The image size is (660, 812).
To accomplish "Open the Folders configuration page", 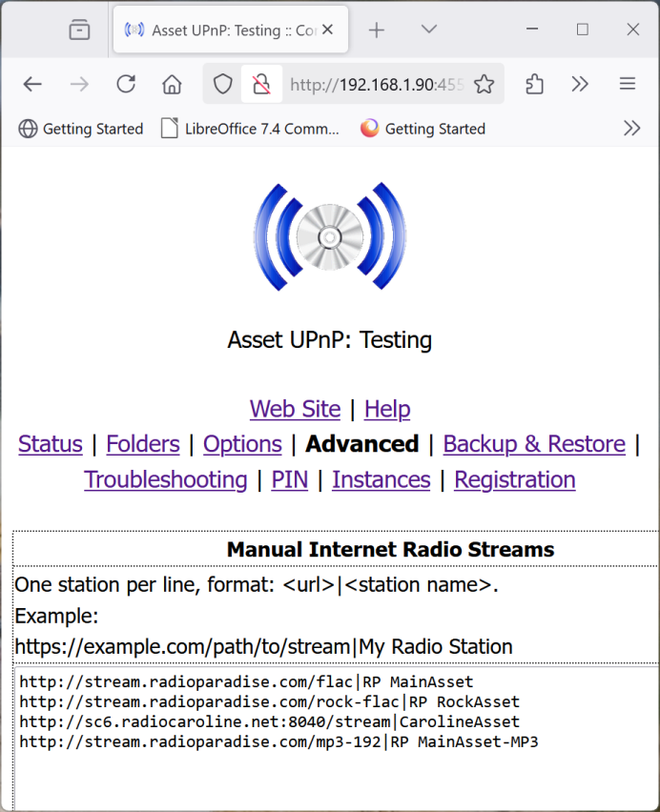I will (143, 444).
